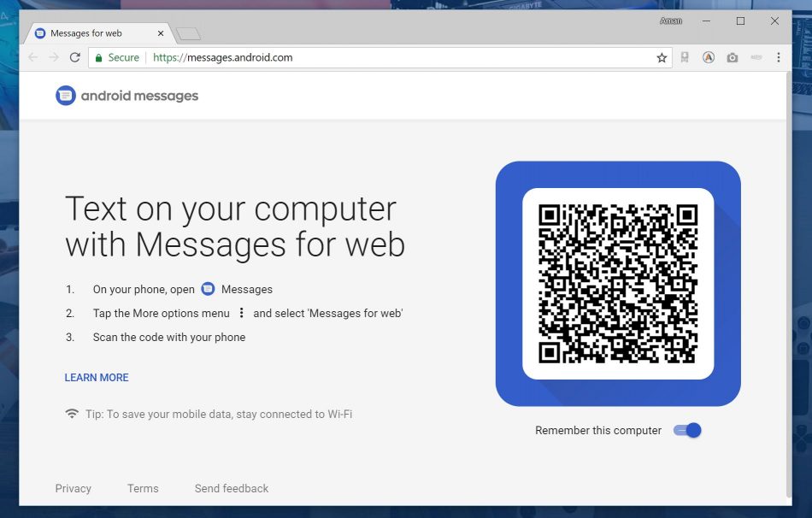Click the QR code image
Screen dimensions: 812x518
(x=618, y=283)
